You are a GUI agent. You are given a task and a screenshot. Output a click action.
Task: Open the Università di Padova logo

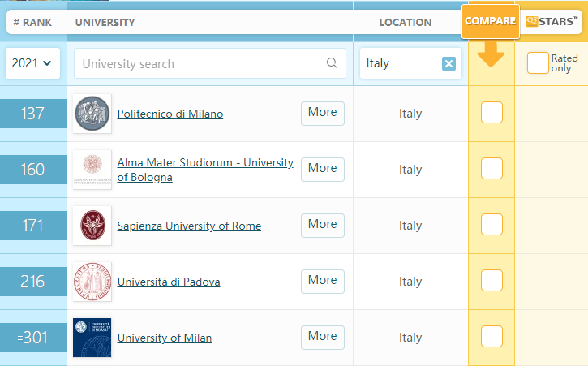point(92,282)
